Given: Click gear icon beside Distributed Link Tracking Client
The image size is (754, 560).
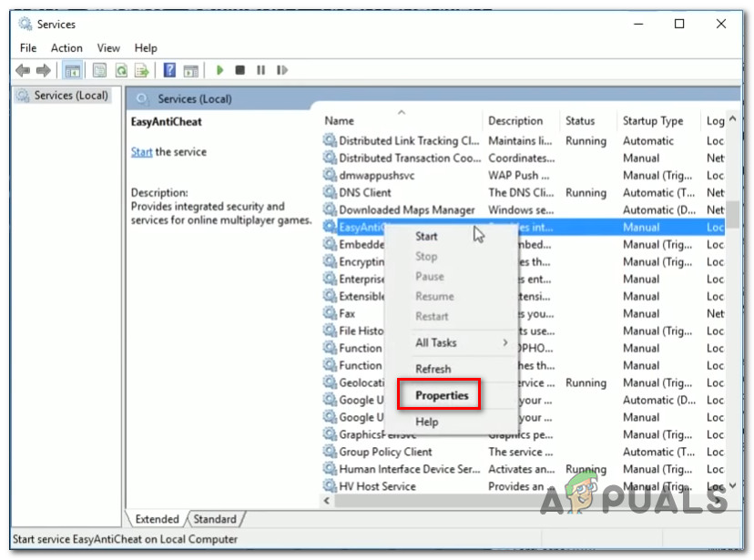Looking at the screenshot, I should point(330,140).
